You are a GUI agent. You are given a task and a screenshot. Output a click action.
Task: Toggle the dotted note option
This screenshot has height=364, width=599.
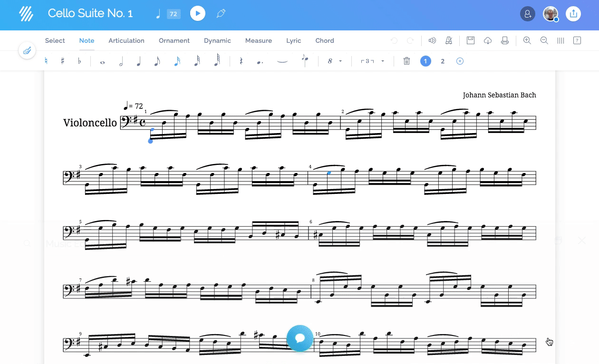pos(260,62)
